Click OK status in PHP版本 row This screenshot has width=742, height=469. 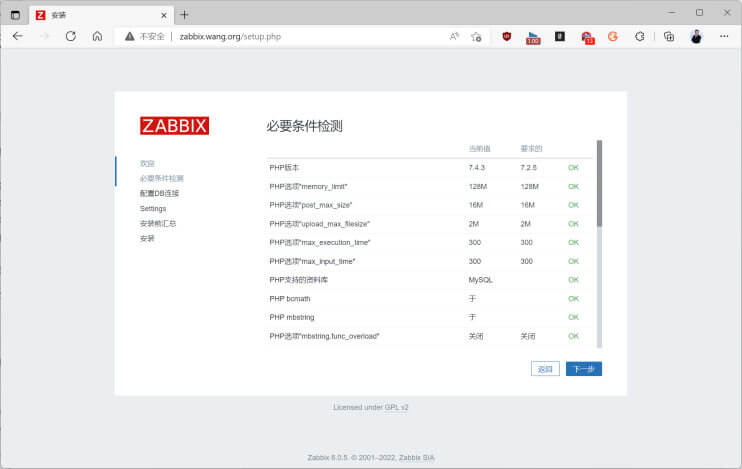573,168
